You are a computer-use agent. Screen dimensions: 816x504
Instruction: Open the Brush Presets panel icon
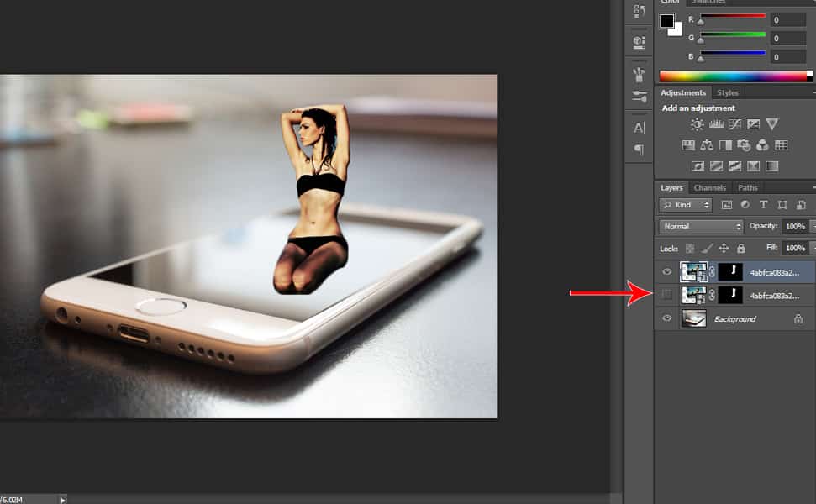pos(639,75)
